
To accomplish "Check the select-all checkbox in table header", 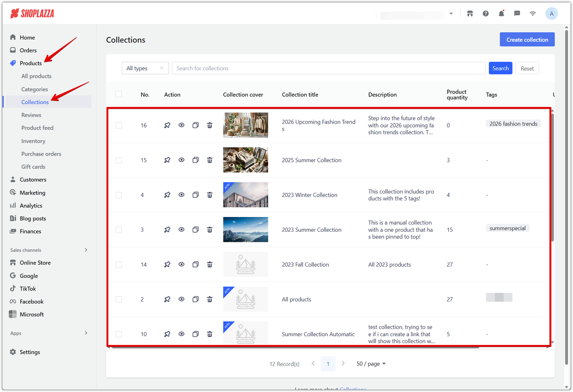I will pos(119,94).
